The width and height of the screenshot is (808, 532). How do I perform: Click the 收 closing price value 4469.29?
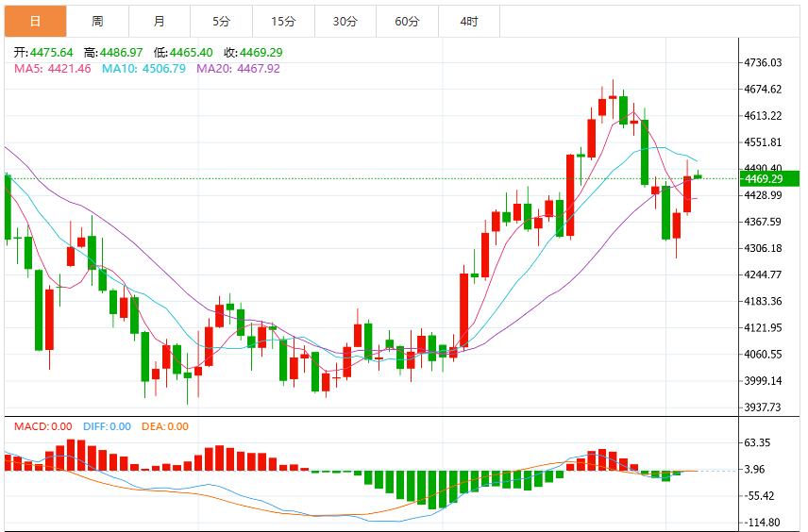261,53
